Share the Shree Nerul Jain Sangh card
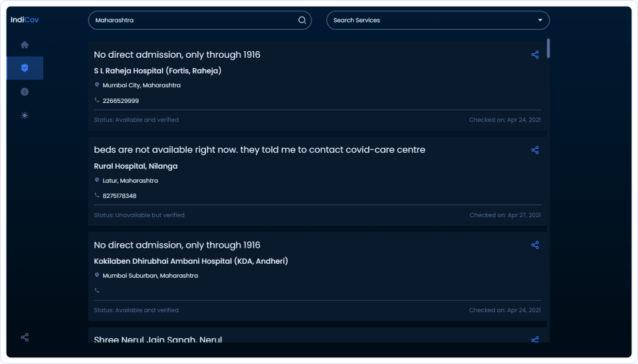Image resolution: width=638 pixels, height=364 pixels. tap(535, 339)
